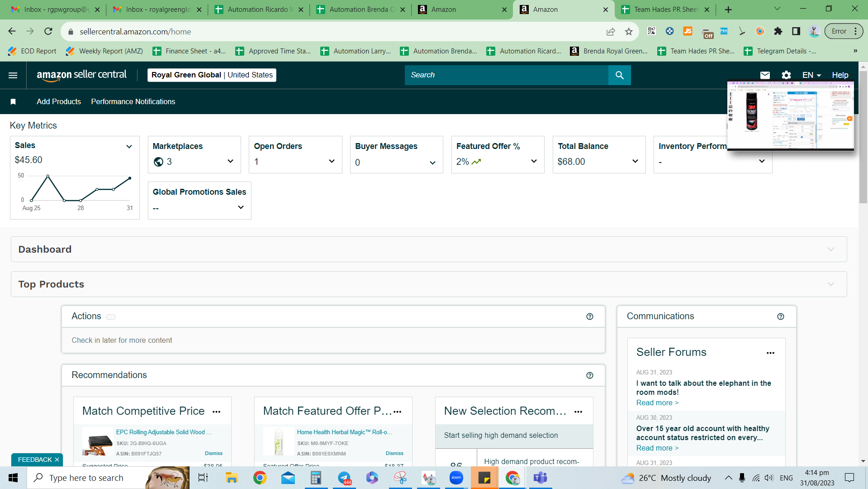
Task: Open the Home Health Herbal Magic Roll-on link
Action: tap(345, 432)
